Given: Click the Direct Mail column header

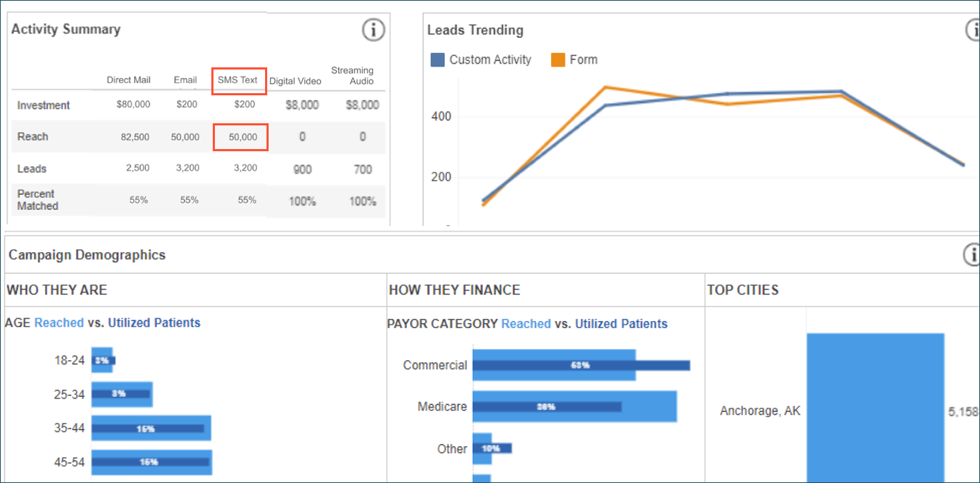Looking at the screenshot, I should click(128, 80).
